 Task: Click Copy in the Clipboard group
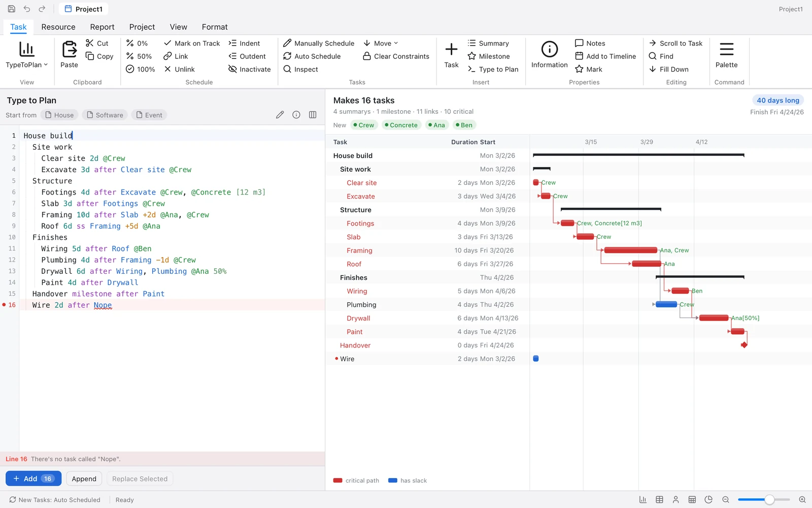pyautogui.click(x=99, y=56)
